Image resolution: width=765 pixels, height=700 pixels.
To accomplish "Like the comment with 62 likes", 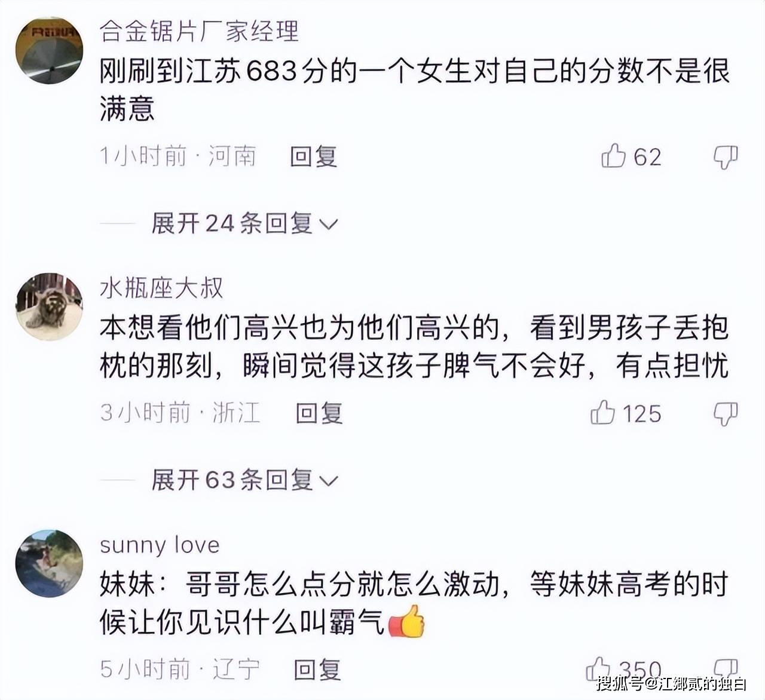I will (x=613, y=156).
